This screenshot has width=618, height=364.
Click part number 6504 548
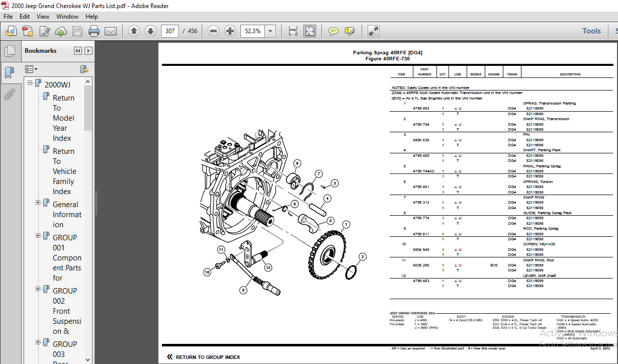(x=421, y=249)
